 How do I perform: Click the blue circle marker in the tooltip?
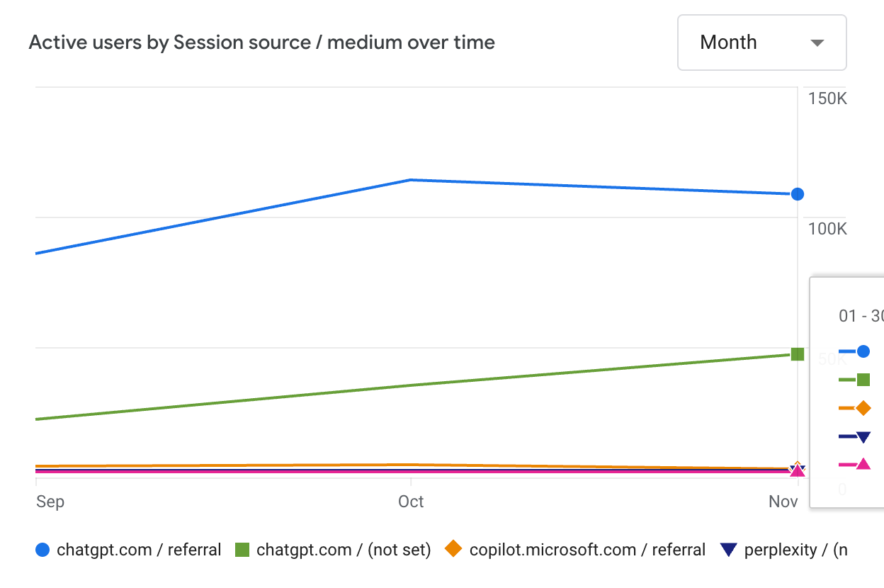863,351
